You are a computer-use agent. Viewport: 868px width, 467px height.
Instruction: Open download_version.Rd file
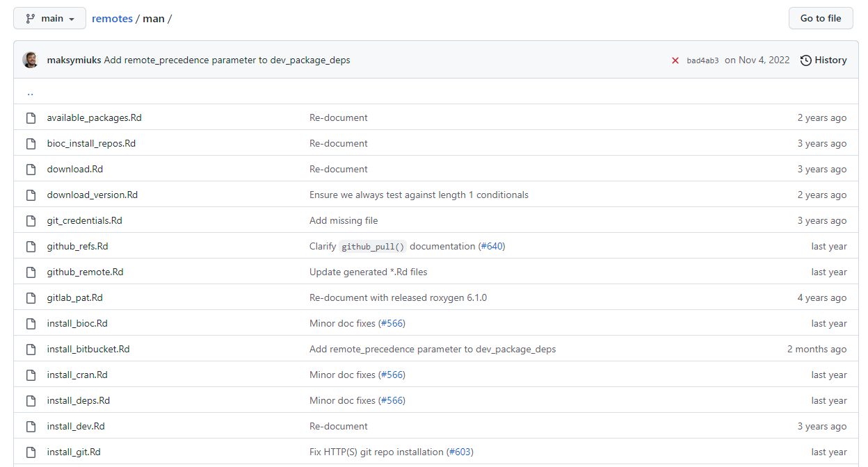[92, 195]
